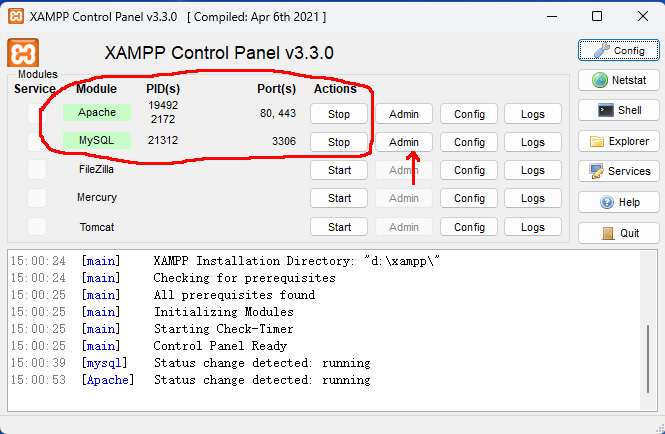Start the FileZilla module
Image resolution: width=665 pixels, height=434 pixels.
[339, 170]
